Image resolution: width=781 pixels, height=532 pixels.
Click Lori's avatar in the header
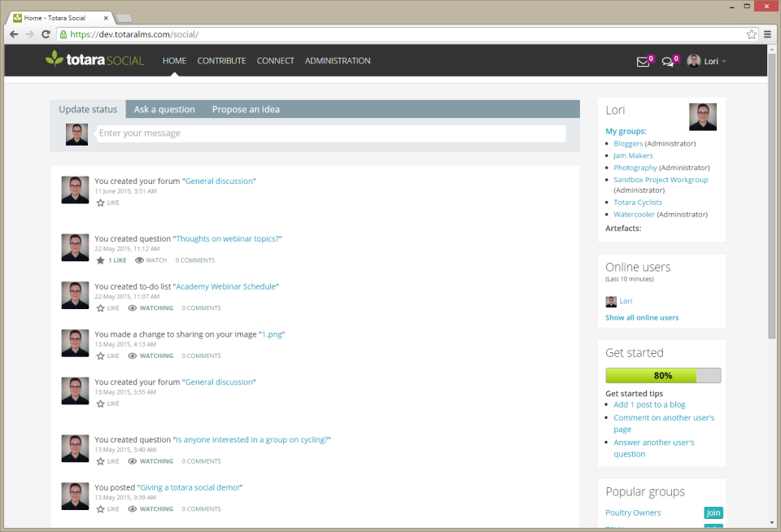click(x=693, y=61)
